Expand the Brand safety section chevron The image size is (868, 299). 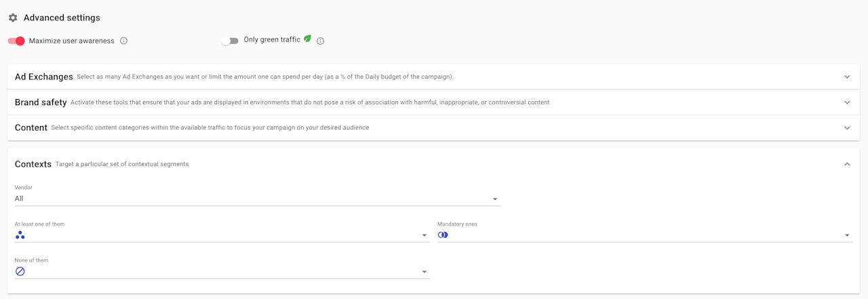(x=847, y=102)
